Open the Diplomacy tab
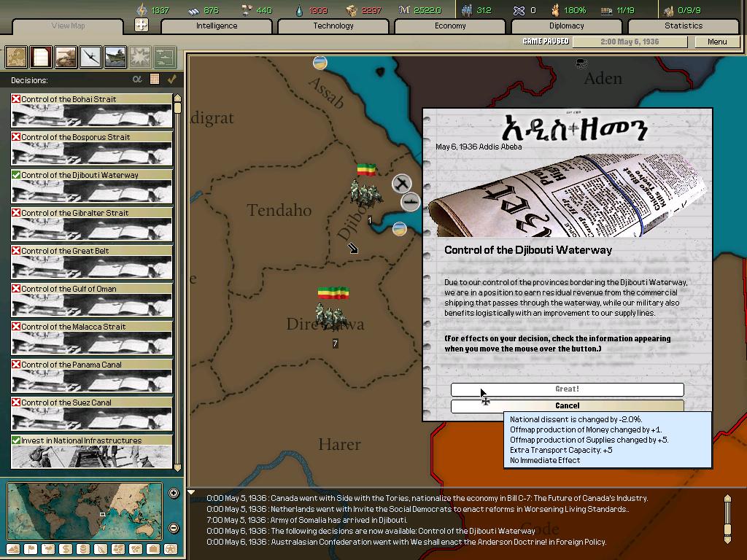The width and height of the screenshot is (747, 560). pos(566,26)
